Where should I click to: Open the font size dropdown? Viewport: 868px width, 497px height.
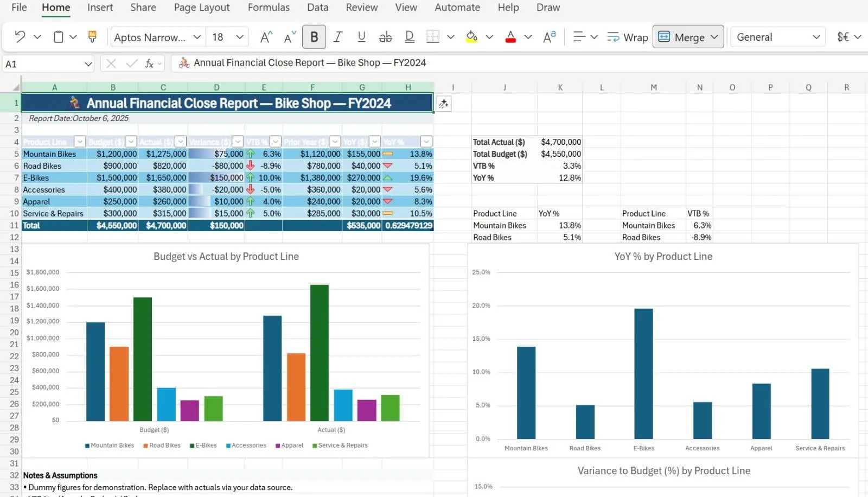239,37
